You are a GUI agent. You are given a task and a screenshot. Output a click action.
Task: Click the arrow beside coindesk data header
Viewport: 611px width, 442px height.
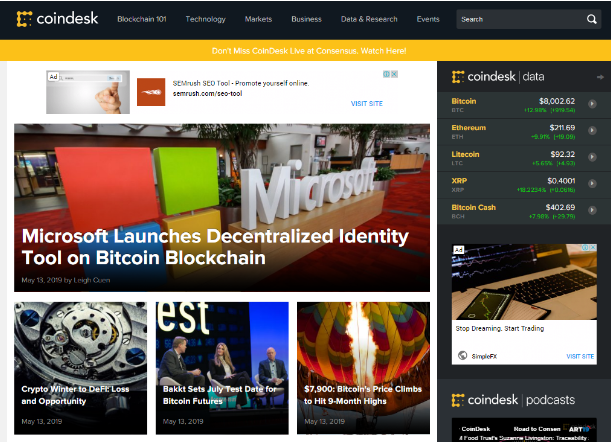click(600, 77)
